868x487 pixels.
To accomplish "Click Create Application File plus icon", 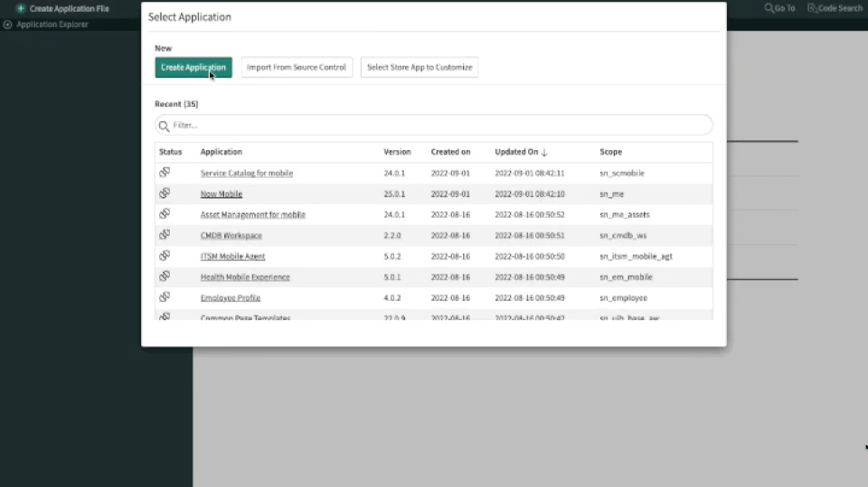I will (x=21, y=8).
